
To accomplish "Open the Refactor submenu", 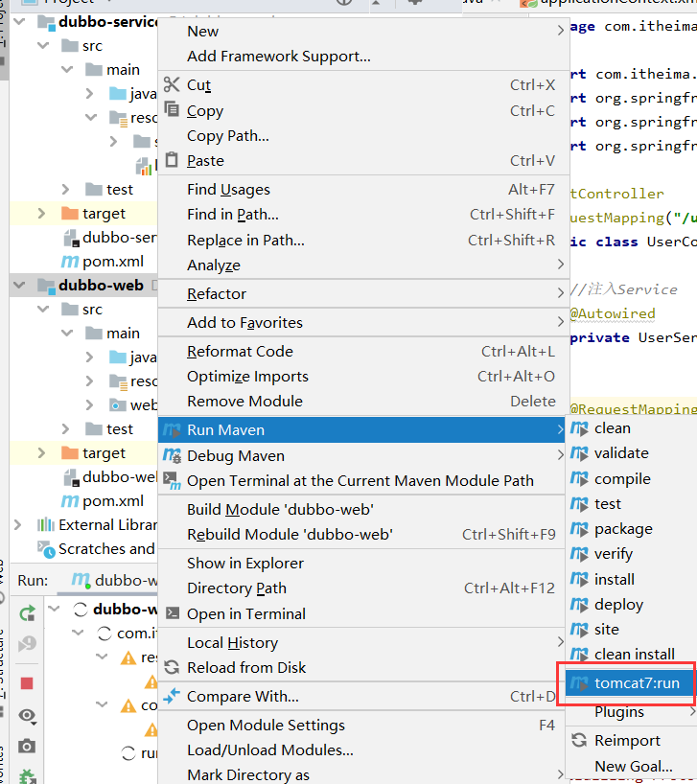I will pos(363,294).
